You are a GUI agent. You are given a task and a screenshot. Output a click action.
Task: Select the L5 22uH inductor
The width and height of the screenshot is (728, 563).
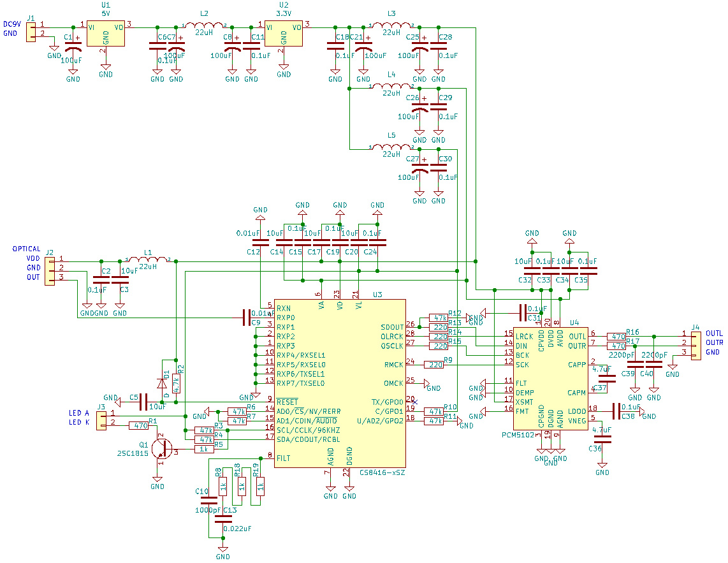[392, 149]
